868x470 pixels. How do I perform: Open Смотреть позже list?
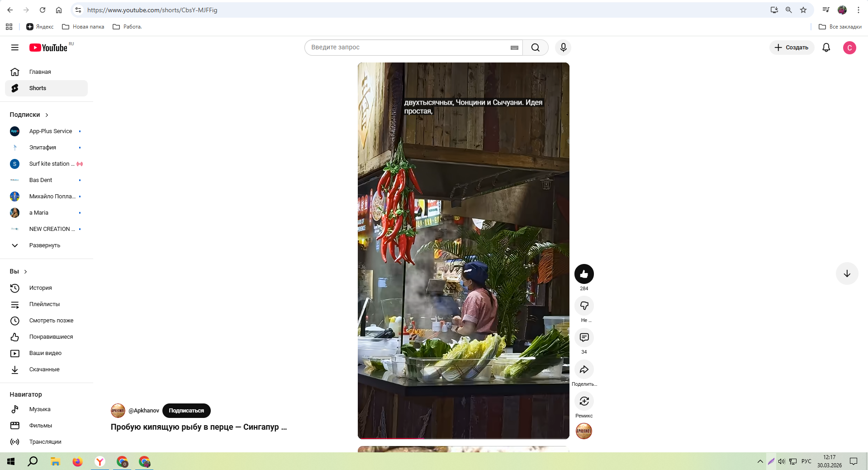(x=46, y=321)
